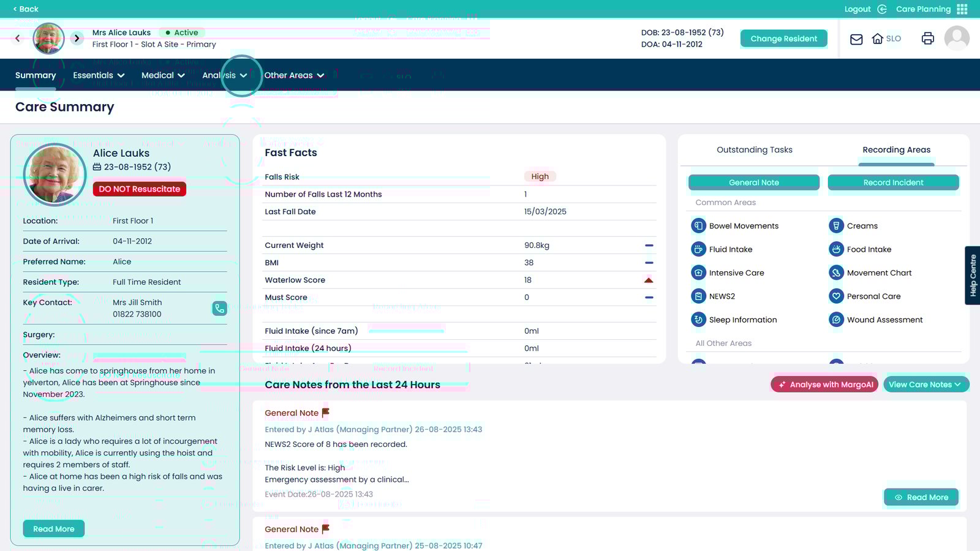Click the Back link
Image resolution: width=980 pixels, height=551 pixels.
point(26,9)
